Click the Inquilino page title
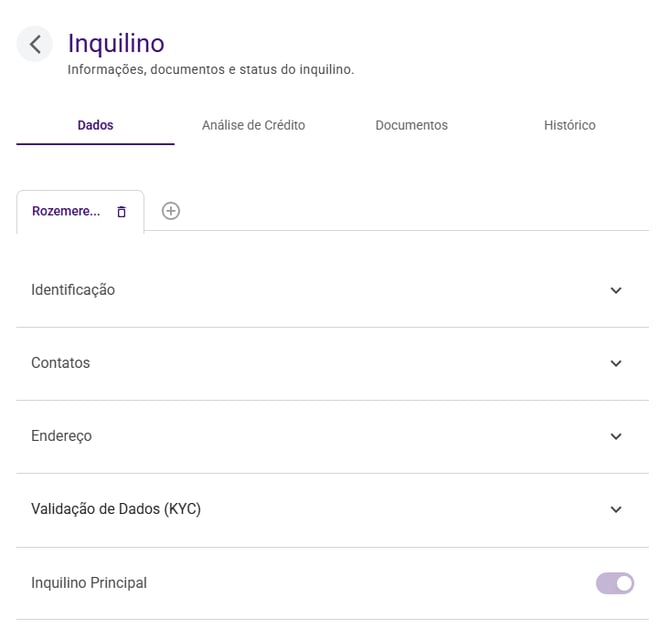Image resolution: width=670 pixels, height=639 pixels. click(116, 43)
